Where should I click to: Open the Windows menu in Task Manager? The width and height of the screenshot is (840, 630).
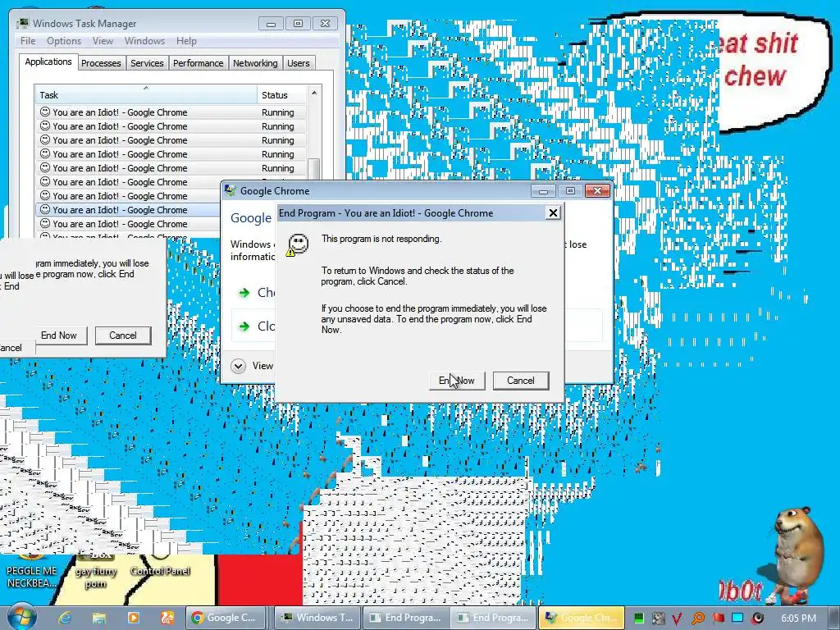tap(144, 41)
